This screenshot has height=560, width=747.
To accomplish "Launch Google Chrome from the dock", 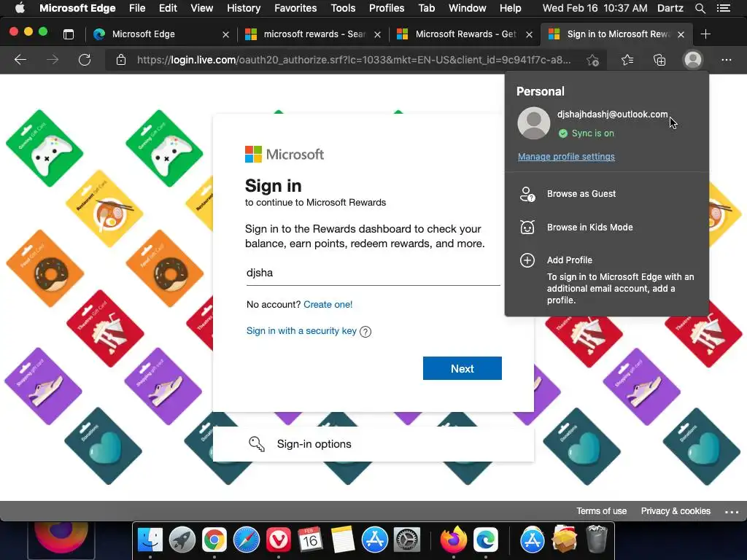I will click(x=214, y=540).
